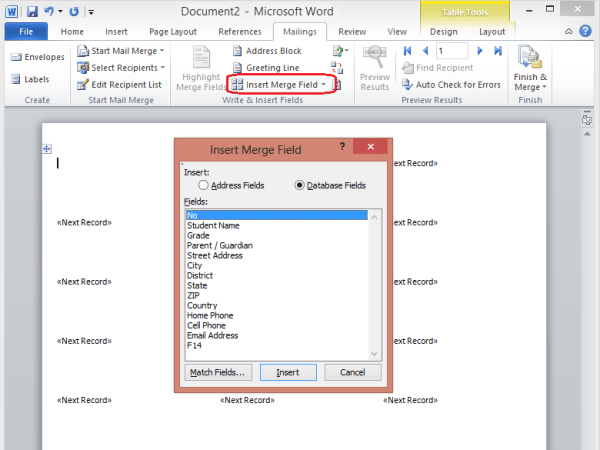Go to the previous record
This screenshot has width=600, height=450.
point(425,51)
